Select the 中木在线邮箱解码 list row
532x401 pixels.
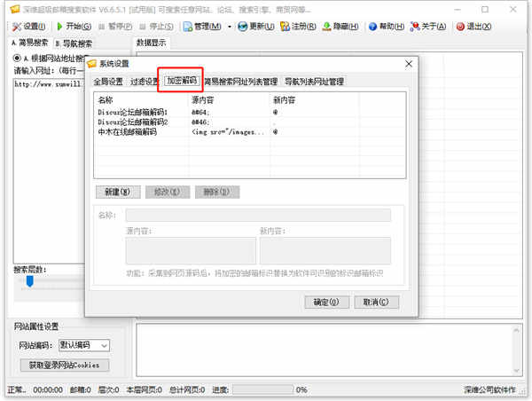coord(128,131)
